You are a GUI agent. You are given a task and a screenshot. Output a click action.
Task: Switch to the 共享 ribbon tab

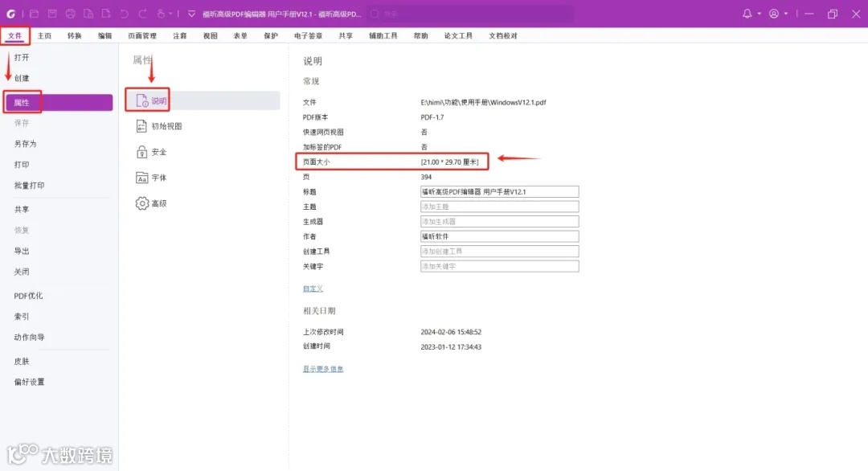click(346, 35)
